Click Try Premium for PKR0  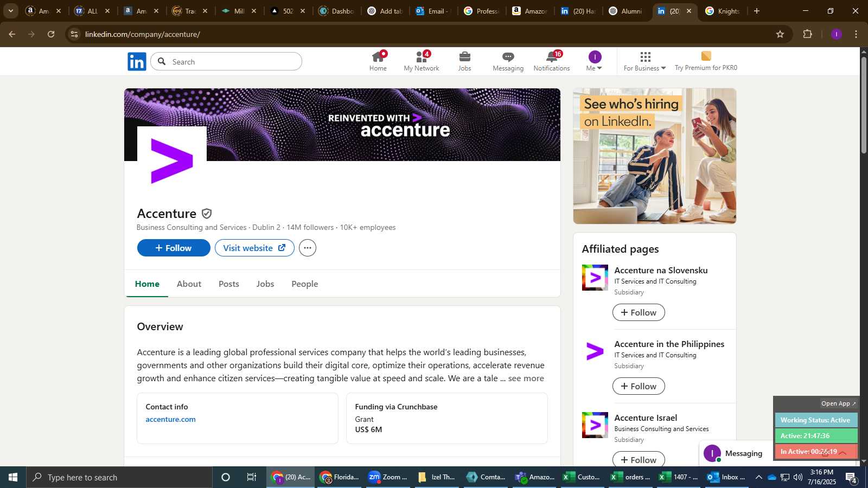point(706,61)
